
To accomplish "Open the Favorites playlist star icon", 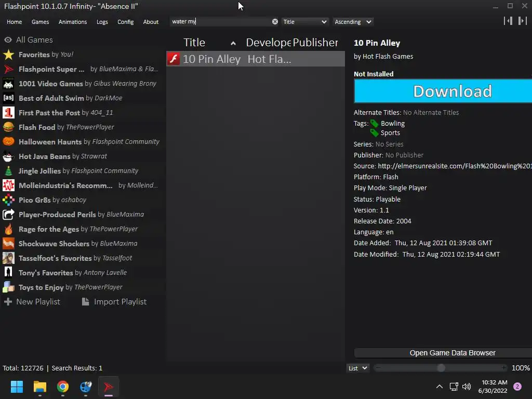I will [8, 55].
